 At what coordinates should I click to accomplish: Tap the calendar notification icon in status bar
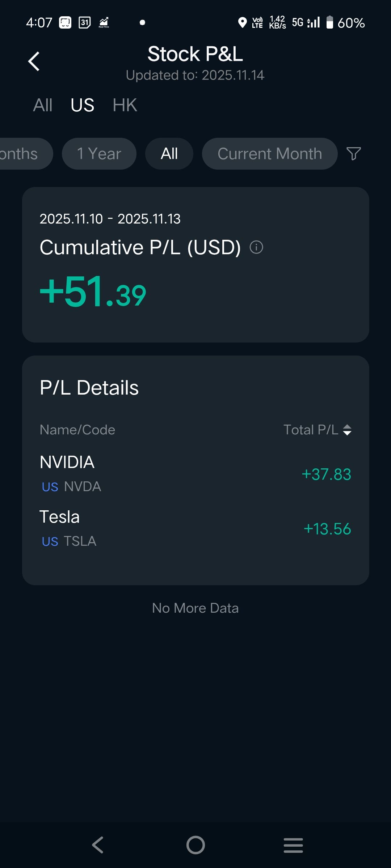click(84, 23)
